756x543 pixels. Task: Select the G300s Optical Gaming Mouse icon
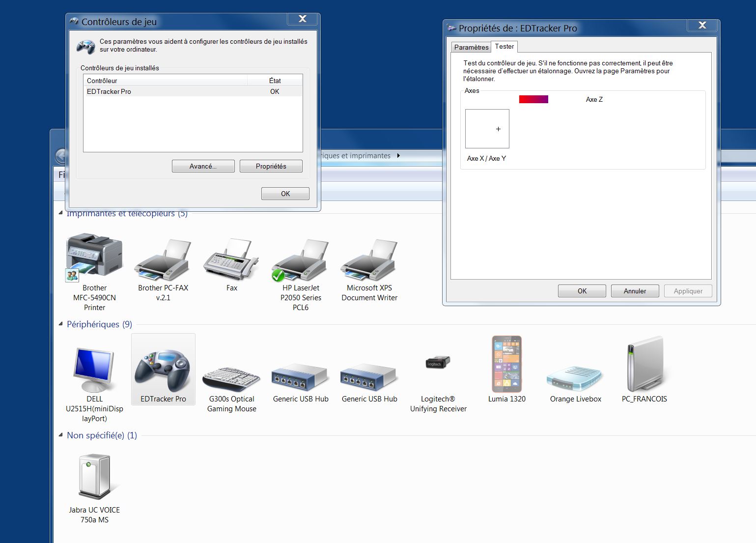click(231, 377)
